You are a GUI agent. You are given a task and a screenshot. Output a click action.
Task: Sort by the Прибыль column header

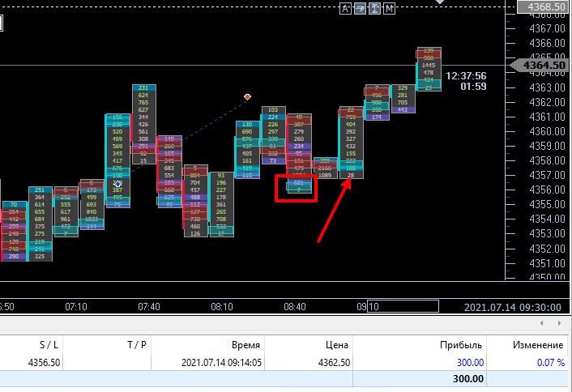pos(461,345)
